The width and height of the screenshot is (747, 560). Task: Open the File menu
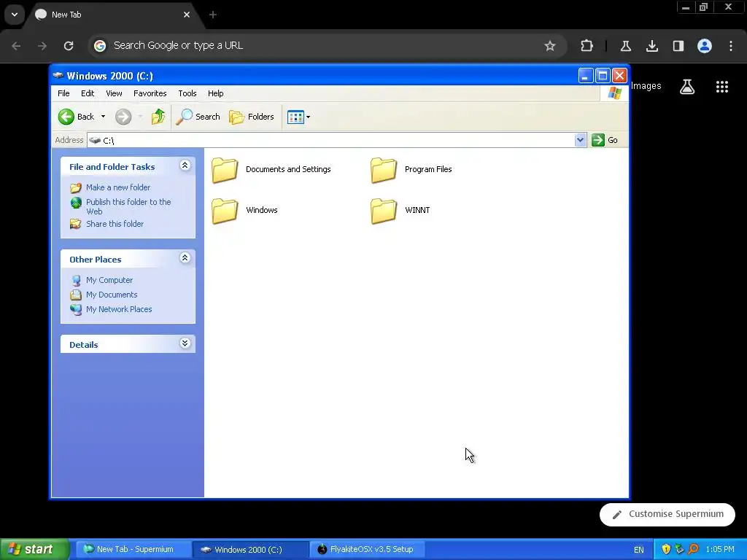[63, 93]
